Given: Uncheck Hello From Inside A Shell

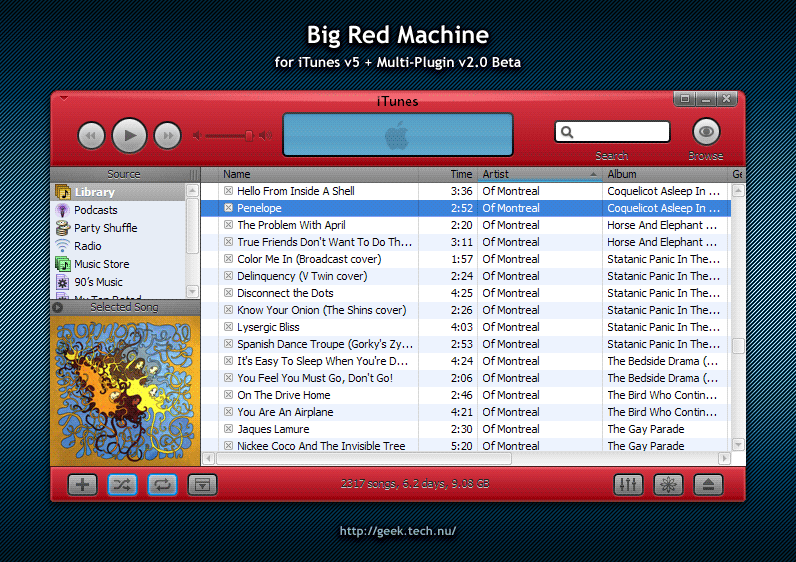Looking at the screenshot, I should tap(228, 191).
